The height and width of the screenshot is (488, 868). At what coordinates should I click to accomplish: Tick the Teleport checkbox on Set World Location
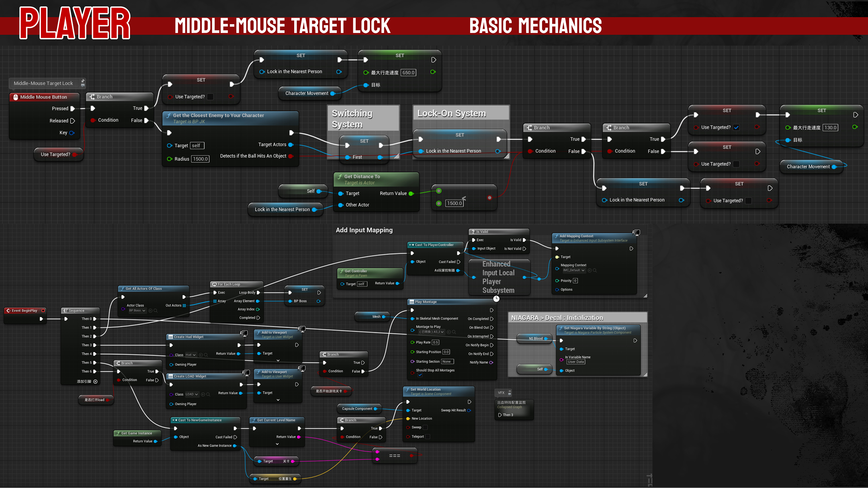coord(428,437)
